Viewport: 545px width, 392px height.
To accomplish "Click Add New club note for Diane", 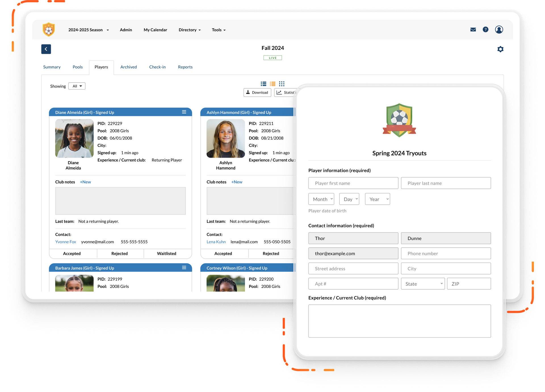I will [85, 182].
